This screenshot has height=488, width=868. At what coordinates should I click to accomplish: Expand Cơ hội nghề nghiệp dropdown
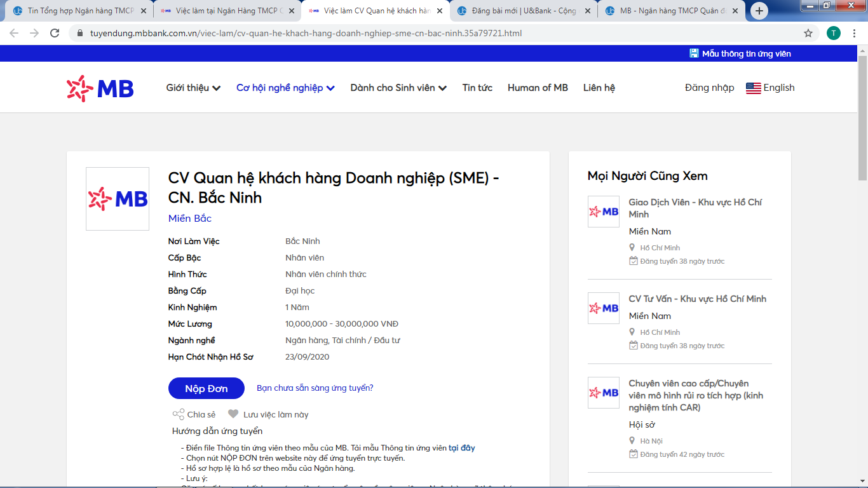(x=285, y=88)
